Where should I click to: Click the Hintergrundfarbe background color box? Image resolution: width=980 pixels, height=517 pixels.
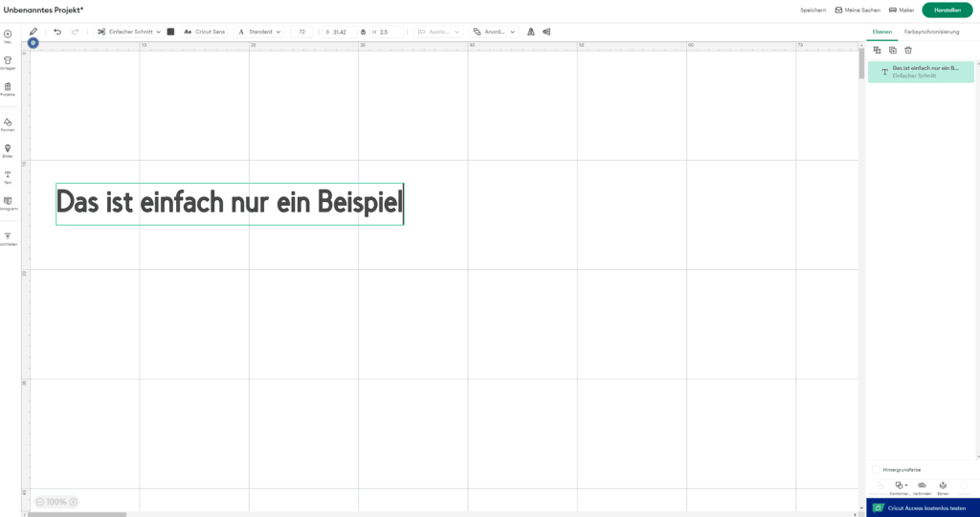[x=877, y=469]
